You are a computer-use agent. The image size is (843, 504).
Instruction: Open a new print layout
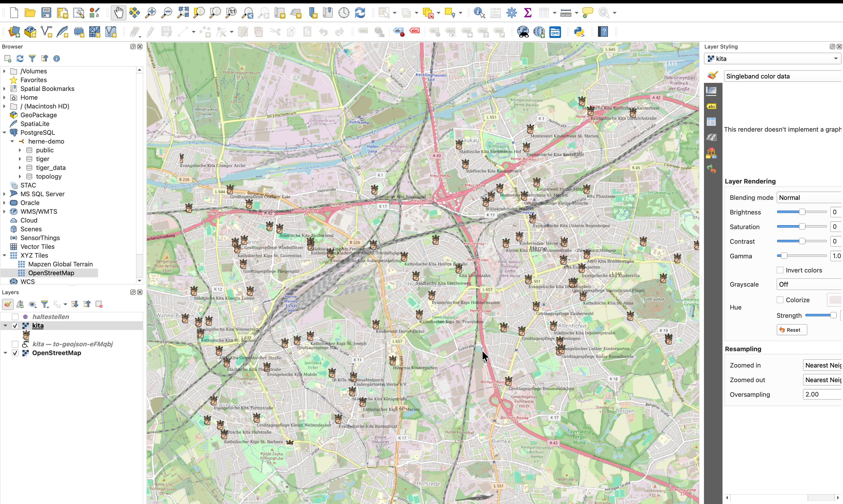point(62,13)
